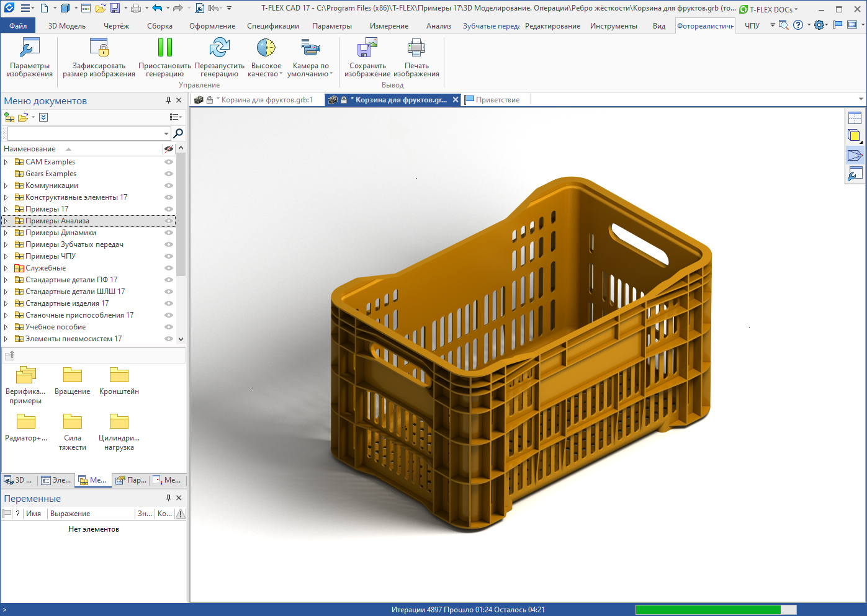Expand the Примеры 17 tree node
The image size is (867, 616).
(6, 209)
